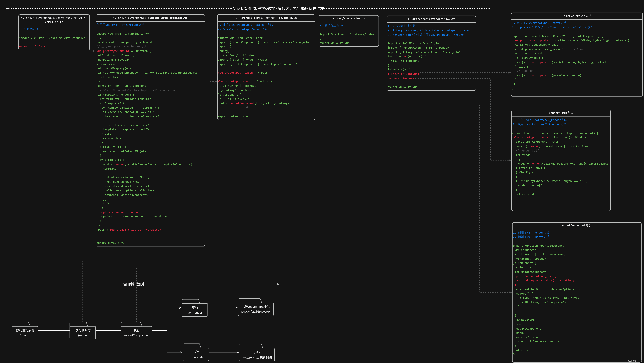Click the line 'initMixin(Vue)'
The height and width of the screenshot is (363, 644).
pyautogui.click(x=399, y=70)
